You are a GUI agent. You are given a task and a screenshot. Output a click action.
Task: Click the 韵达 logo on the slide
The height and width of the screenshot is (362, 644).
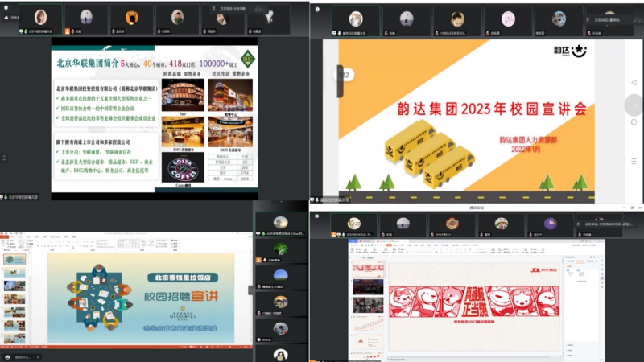pos(570,51)
